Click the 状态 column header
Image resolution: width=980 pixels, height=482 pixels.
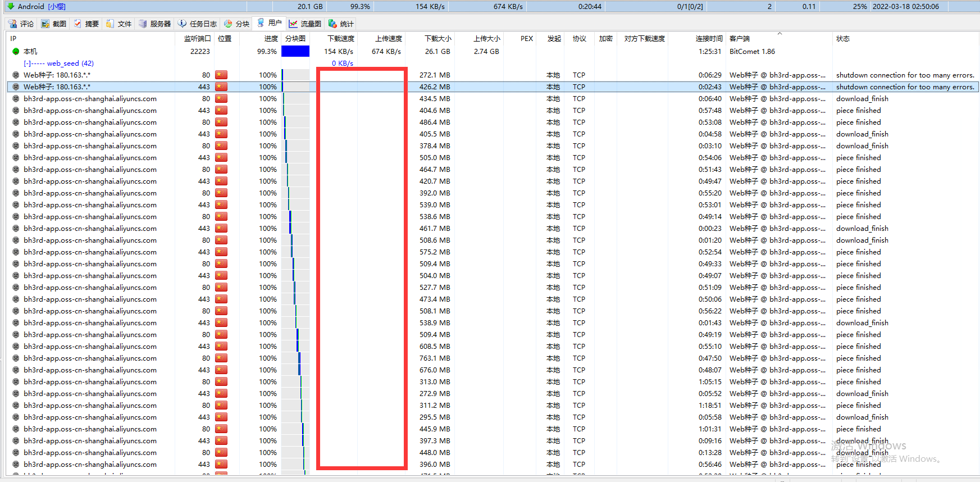coord(842,39)
